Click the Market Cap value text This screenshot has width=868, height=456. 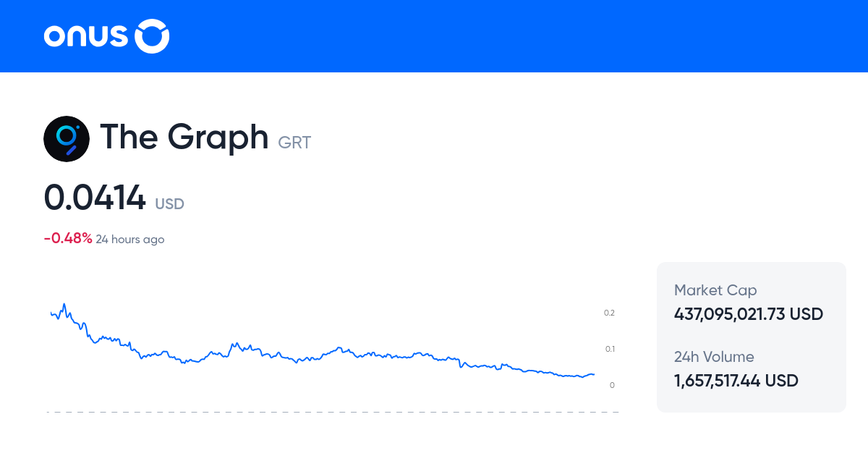point(748,314)
